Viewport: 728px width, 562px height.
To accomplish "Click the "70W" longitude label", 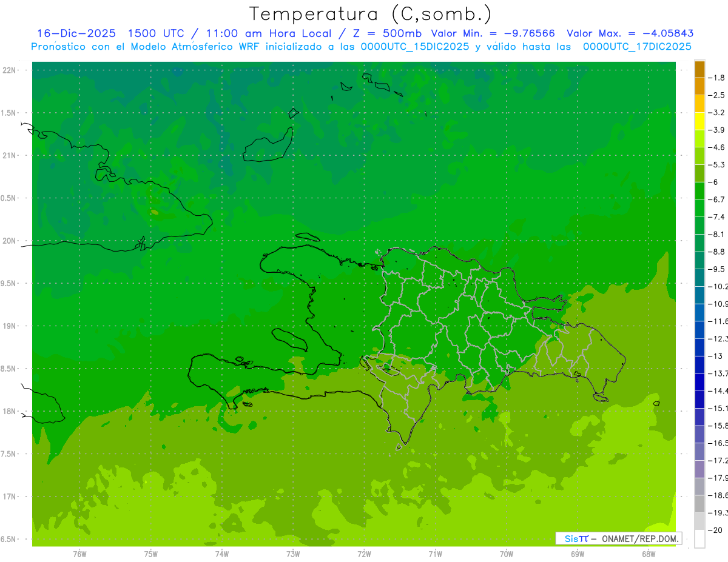I will click(x=507, y=554).
